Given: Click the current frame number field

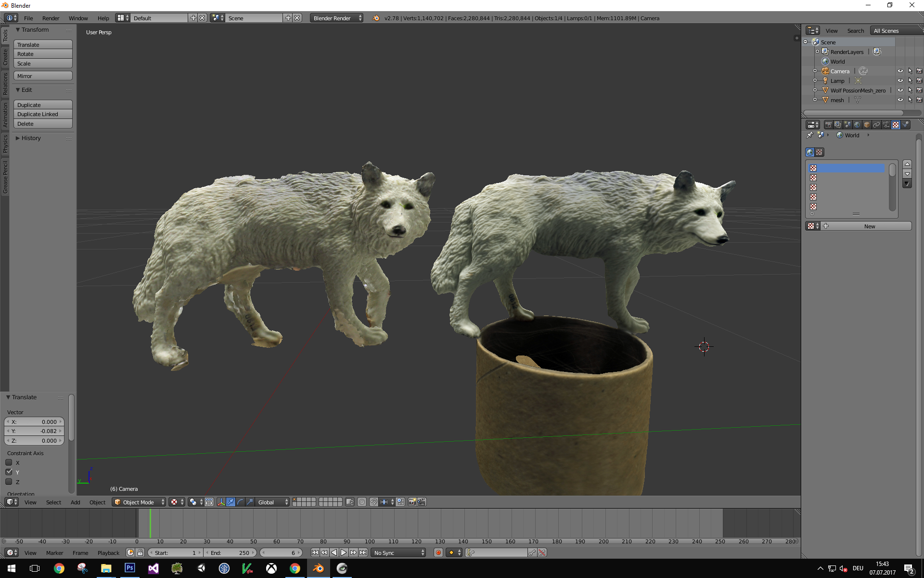Looking at the screenshot, I should click(282, 552).
